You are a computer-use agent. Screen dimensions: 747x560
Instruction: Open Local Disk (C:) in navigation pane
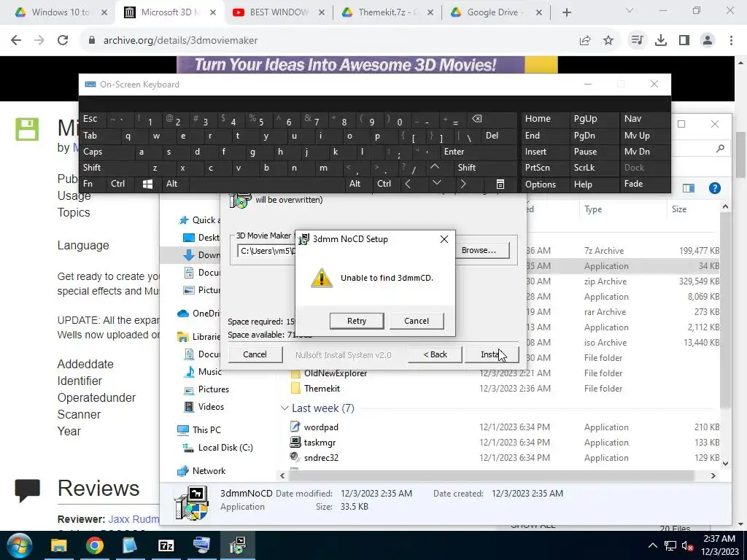(225, 448)
